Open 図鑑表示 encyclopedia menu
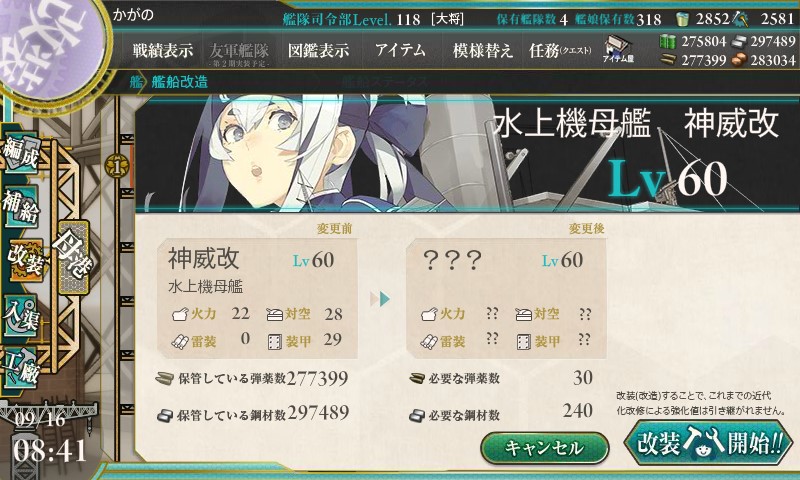The width and height of the screenshot is (800, 480). click(318, 50)
